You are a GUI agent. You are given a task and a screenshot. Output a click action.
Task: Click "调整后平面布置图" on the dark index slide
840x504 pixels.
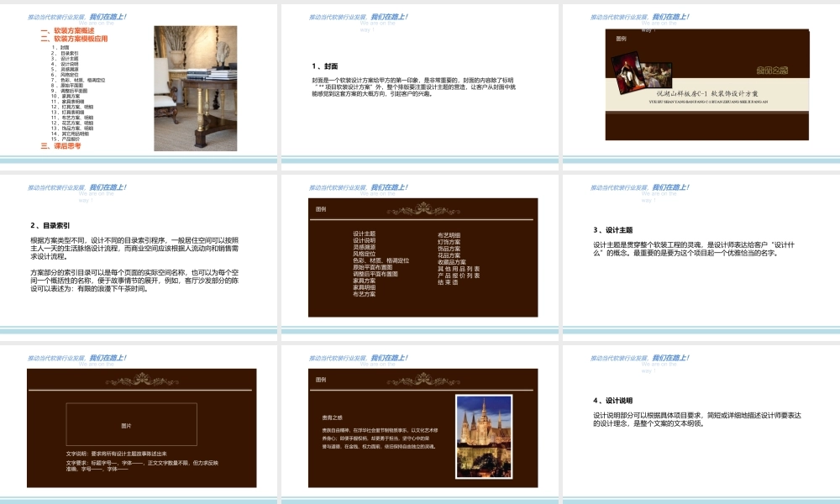pyautogui.click(x=375, y=274)
